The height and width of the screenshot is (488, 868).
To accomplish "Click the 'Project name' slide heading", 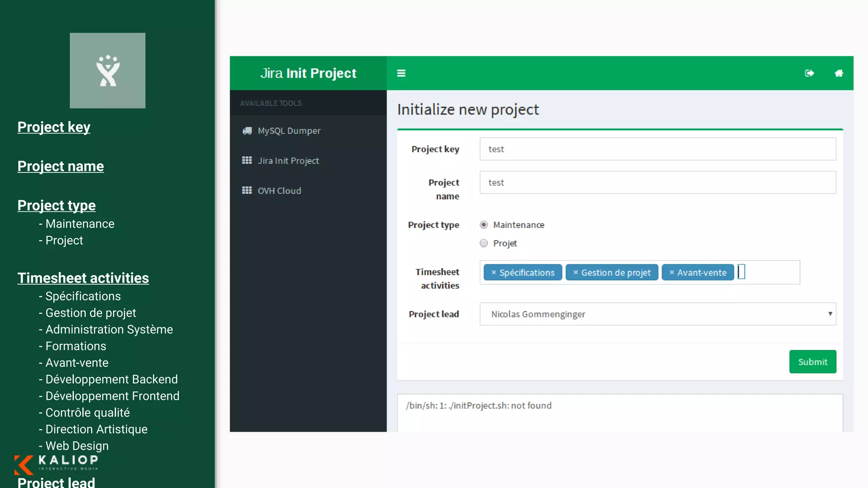I will pos(61,166).
